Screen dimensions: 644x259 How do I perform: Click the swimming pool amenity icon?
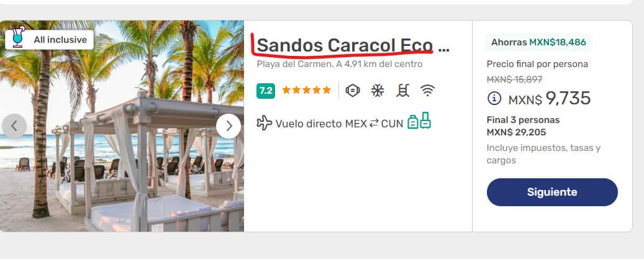tap(403, 91)
